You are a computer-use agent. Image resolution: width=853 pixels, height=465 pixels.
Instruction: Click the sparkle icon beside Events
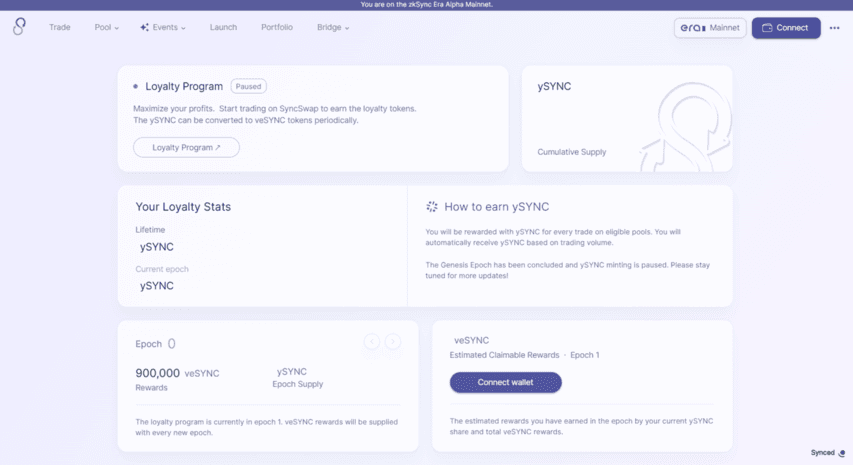click(x=144, y=27)
